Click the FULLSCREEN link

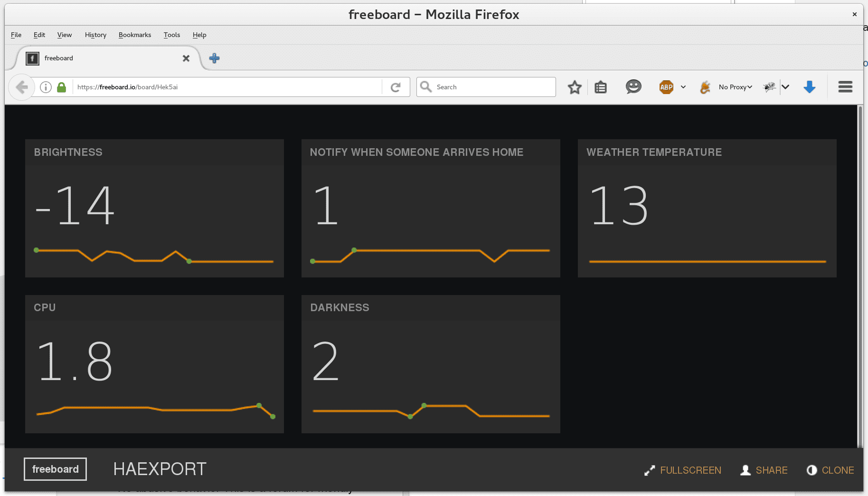(x=683, y=470)
